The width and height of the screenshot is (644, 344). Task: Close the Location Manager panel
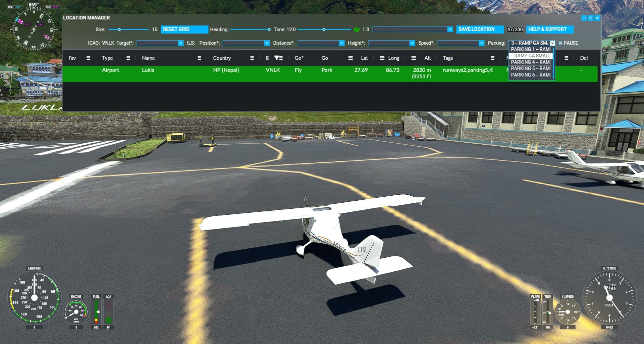pyautogui.click(x=597, y=18)
